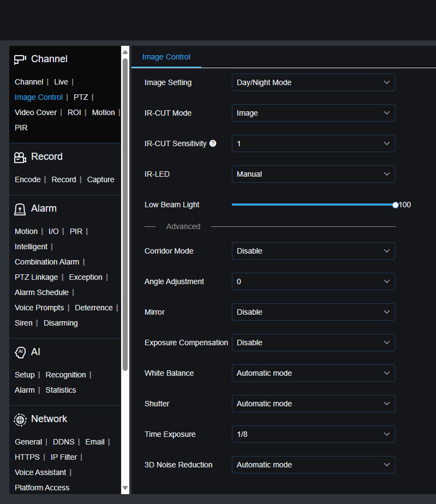The height and width of the screenshot is (504, 436).
Task: Open the IR-CUT Mode dropdown
Action: tap(313, 113)
